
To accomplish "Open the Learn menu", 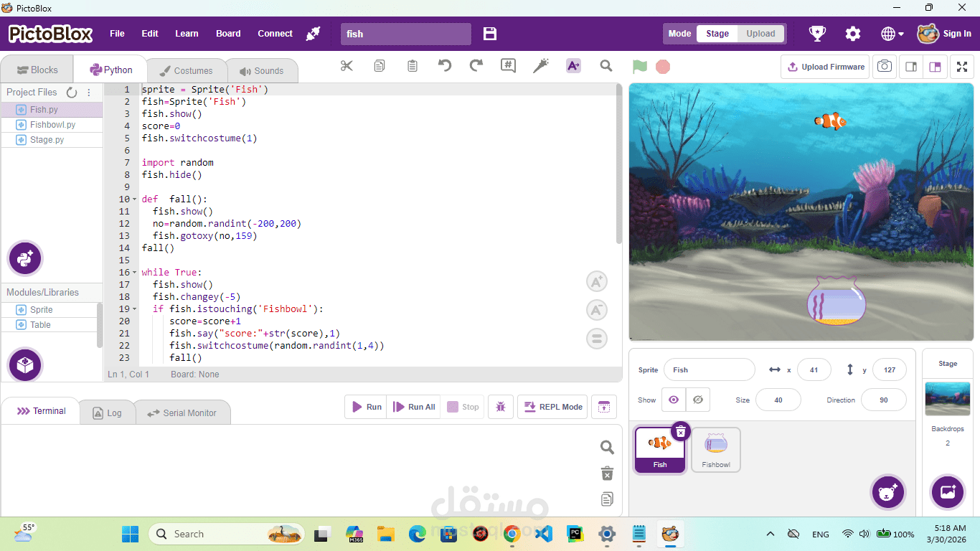I will (187, 34).
